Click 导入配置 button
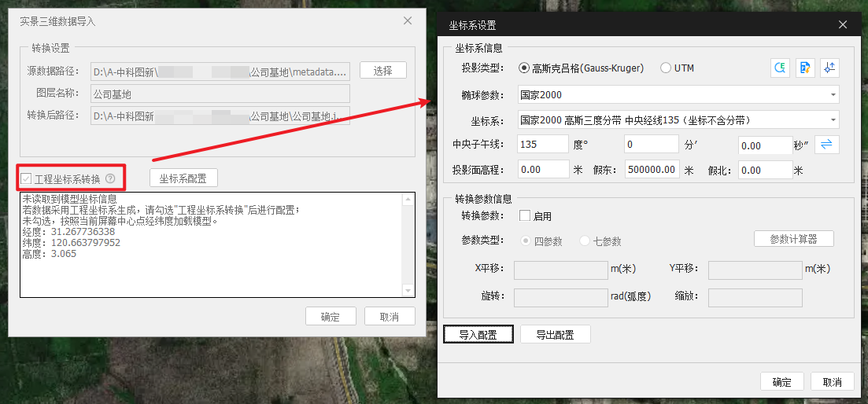The height and width of the screenshot is (404, 868). [478, 335]
